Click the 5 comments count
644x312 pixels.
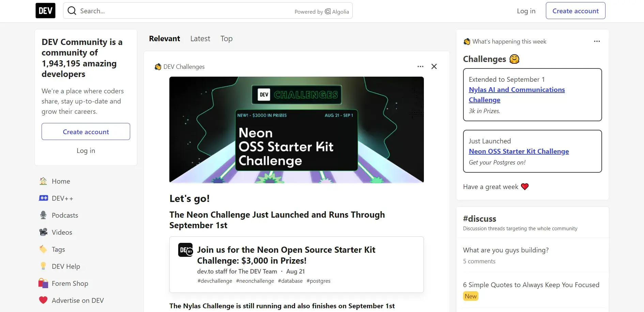point(479,261)
